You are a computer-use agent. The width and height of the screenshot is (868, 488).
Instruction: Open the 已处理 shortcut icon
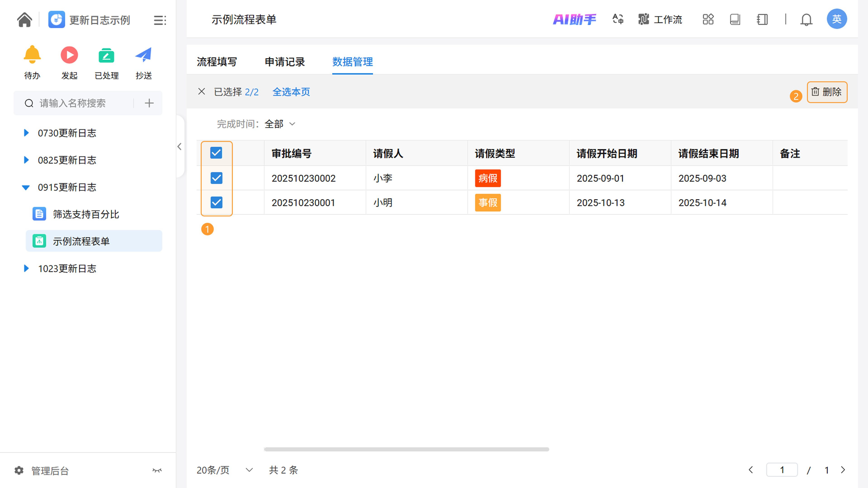point(106,55)
